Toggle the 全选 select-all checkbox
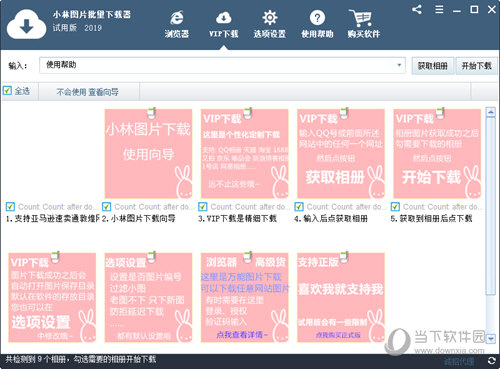Viewport: 500px width, 369px height. 7,90
